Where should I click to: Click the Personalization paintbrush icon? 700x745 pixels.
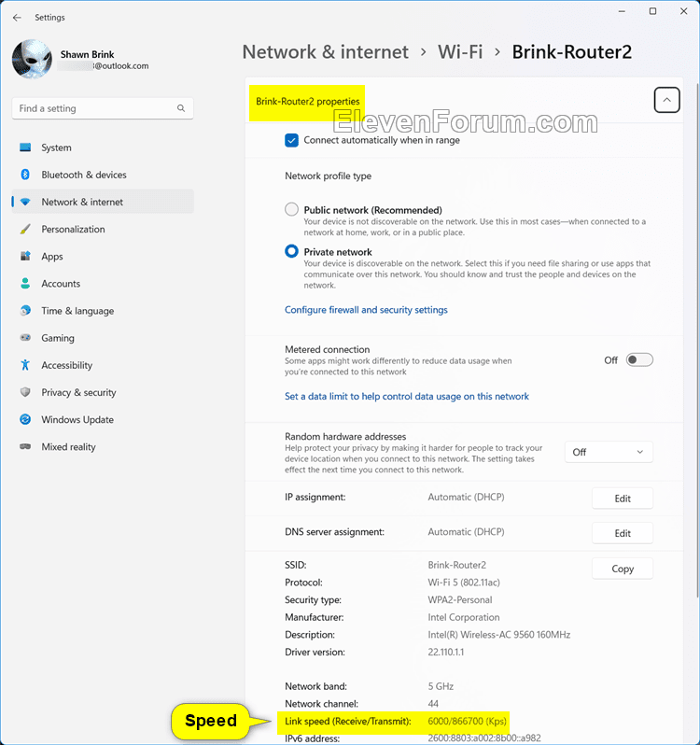tap(25, 229)
